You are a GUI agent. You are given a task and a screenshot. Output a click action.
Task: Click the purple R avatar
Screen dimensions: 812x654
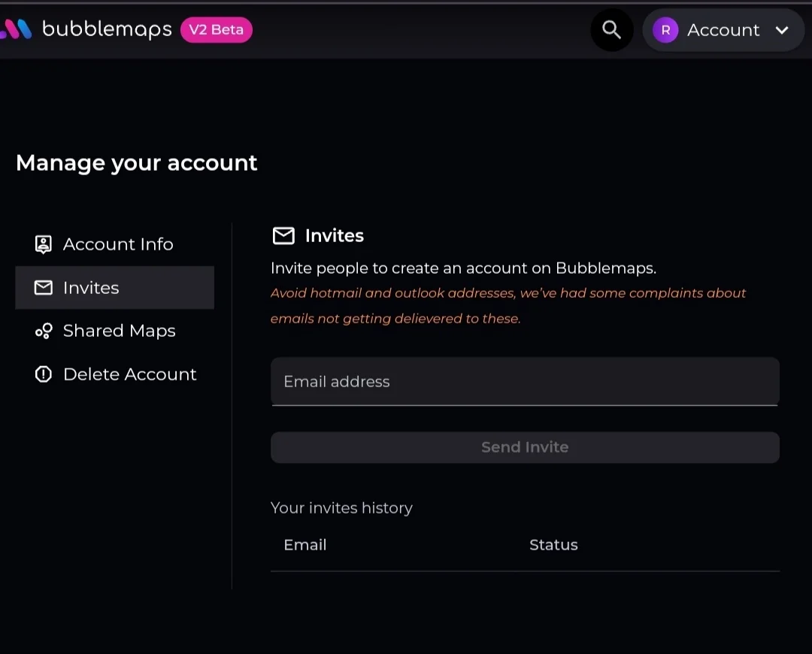click(665, 30)
